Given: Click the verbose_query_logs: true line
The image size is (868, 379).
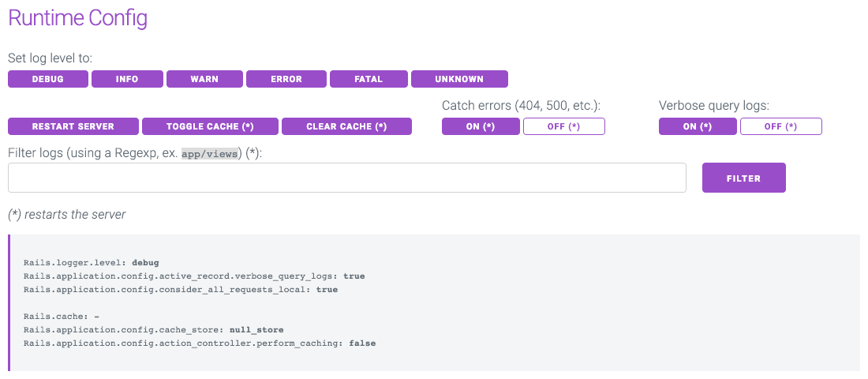Looking at the screenshot, I should (194, 276).
